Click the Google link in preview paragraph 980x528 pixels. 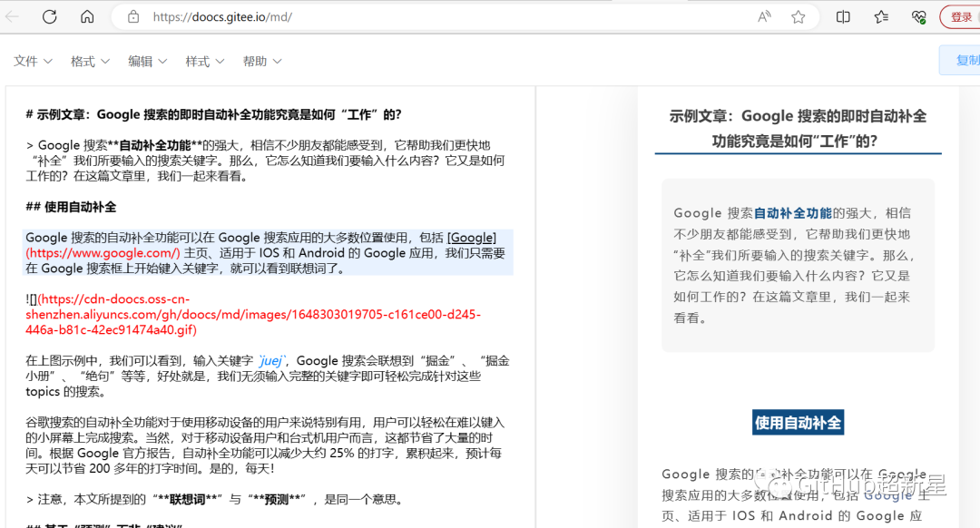click(887, 494)
